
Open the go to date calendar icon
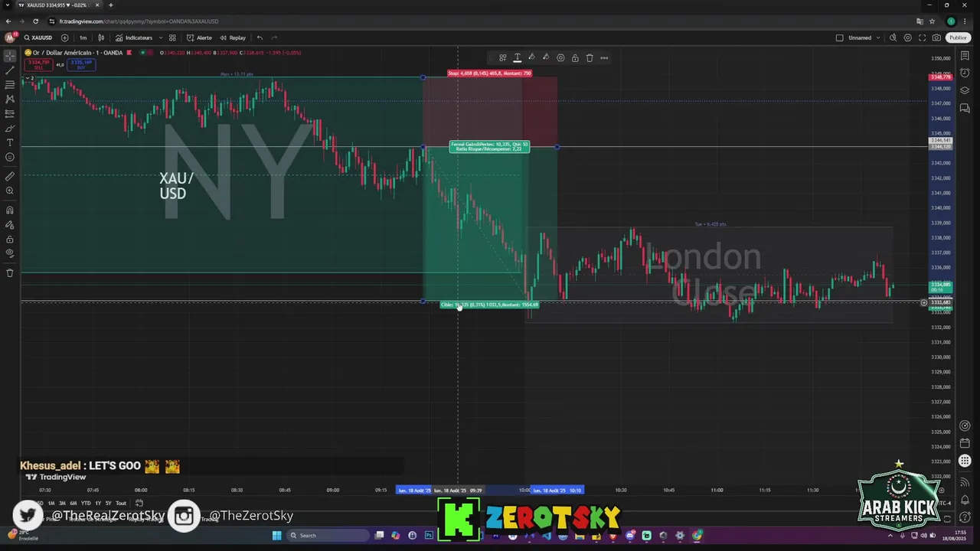click(139, 503)
